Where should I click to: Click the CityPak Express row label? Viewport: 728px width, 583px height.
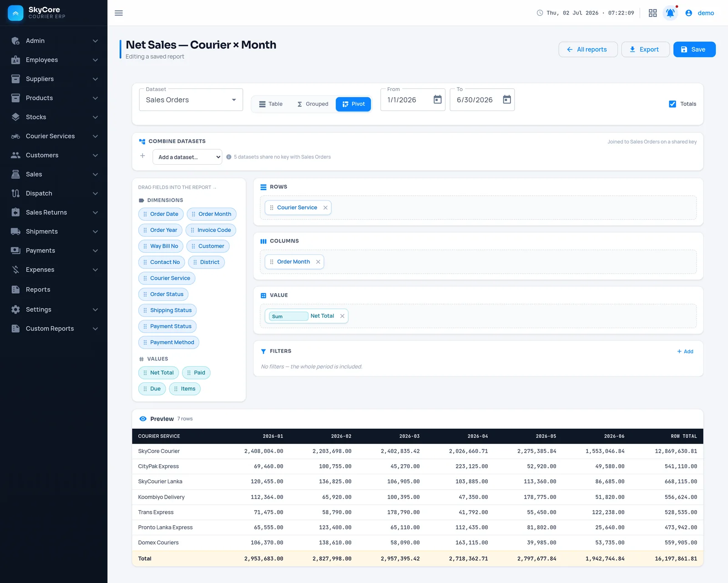(158, 466)
